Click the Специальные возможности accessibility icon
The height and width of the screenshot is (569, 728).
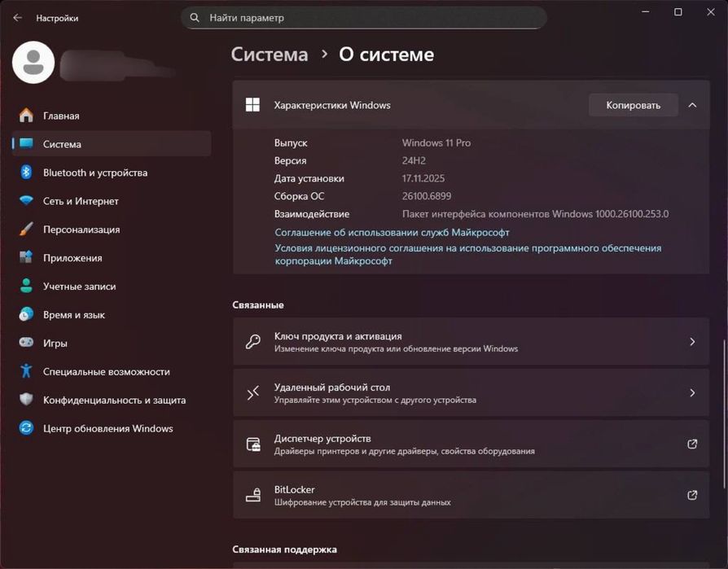[x=26, y=371]
